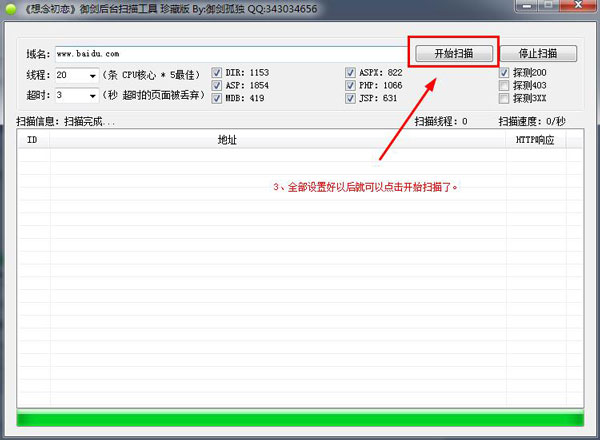Toggle the ASPX: 822 checkbox
The width and height of the screenshot is (600, 440).
(350, 73)
